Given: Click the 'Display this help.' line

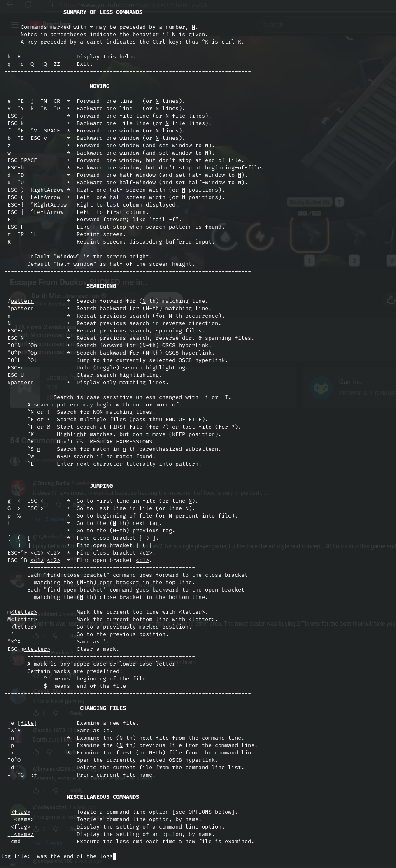Looking at the screenshot, I should 106,56.
